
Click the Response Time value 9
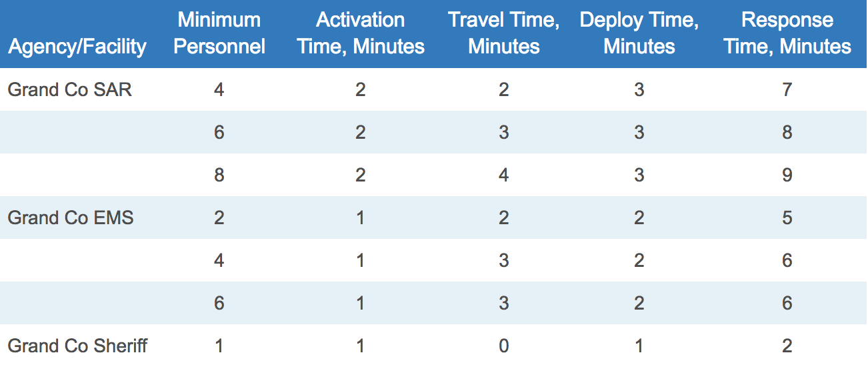click(x=787, y=175)
